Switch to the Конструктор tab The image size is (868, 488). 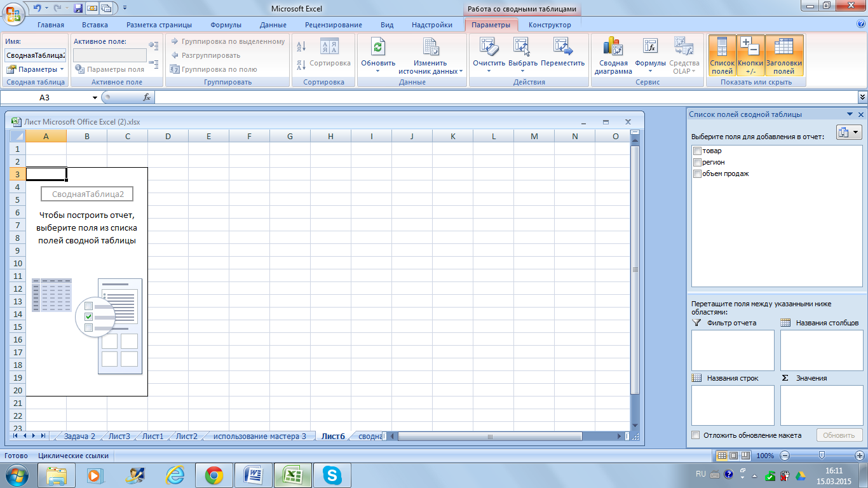pyautogui.click(x=550, y=25)
